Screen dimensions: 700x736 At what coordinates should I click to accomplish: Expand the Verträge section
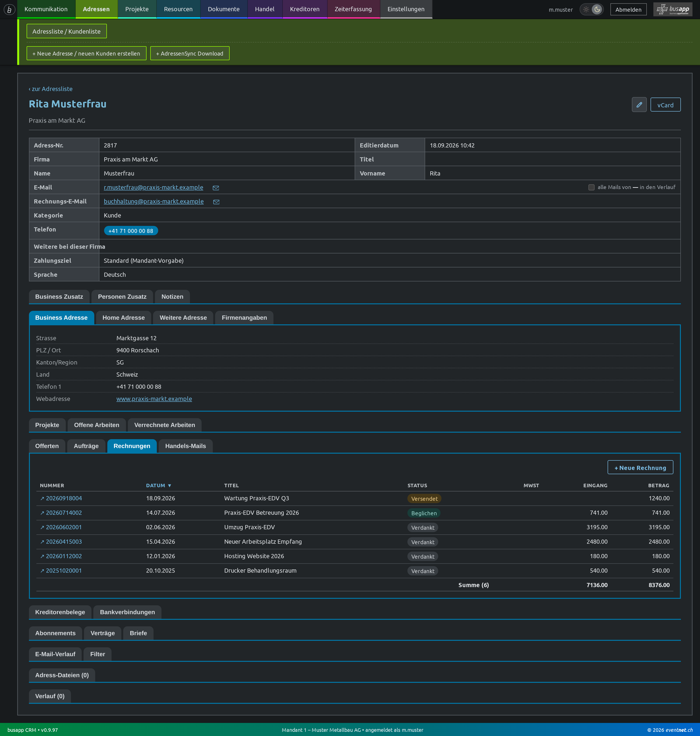pos(103,633)
